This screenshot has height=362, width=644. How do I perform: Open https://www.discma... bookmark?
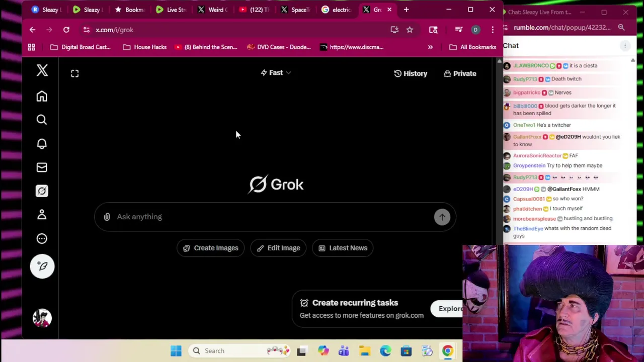(352, 47)
